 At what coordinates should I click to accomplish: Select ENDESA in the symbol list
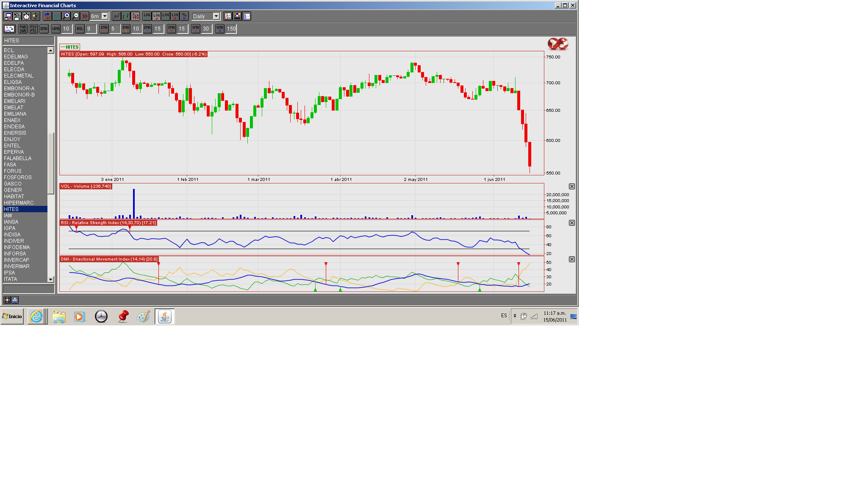(x=14, y=127)
